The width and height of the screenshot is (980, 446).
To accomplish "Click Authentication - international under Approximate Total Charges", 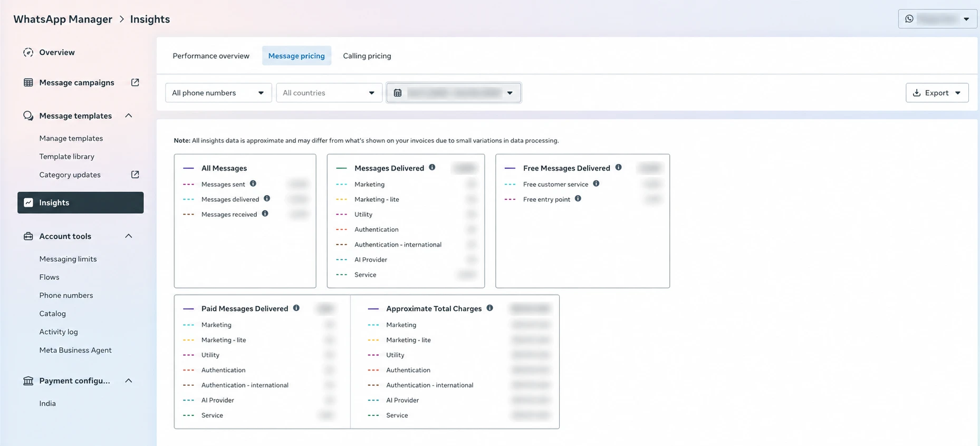I will coord(430,385).
